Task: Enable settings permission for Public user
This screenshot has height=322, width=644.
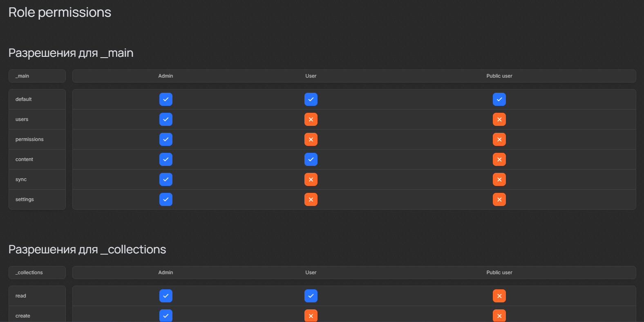Action: coord(499,199)
